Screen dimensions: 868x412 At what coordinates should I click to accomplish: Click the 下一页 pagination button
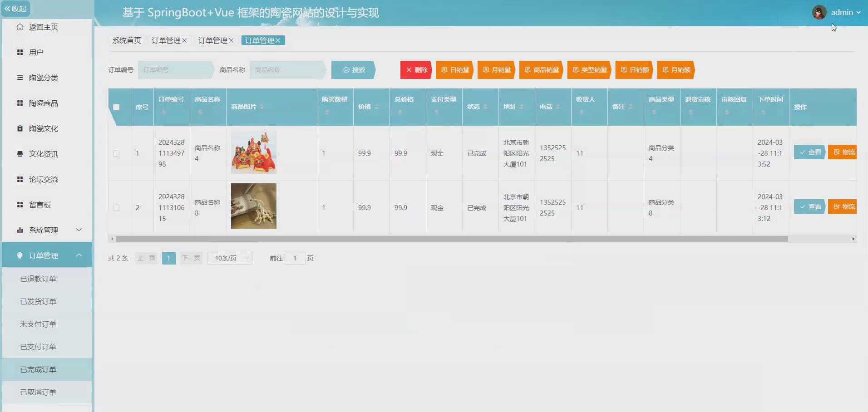click(x=191, y=258)
